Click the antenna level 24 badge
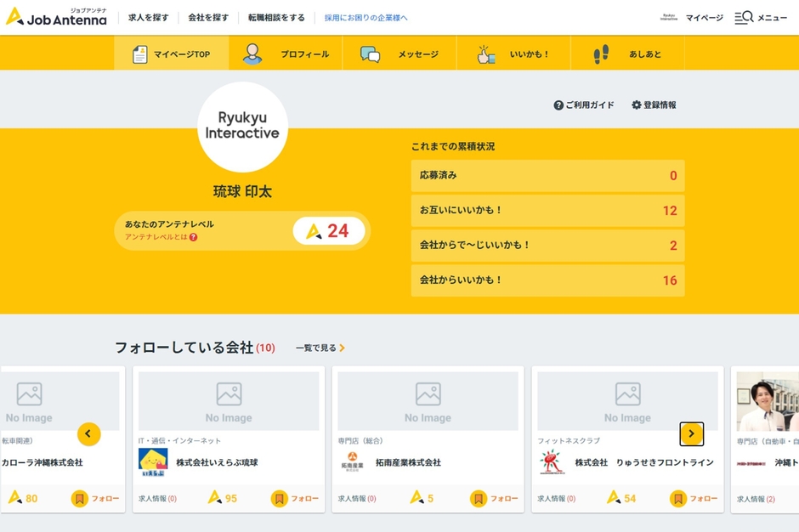Viewport: 799px width, 532px height. 329,230
